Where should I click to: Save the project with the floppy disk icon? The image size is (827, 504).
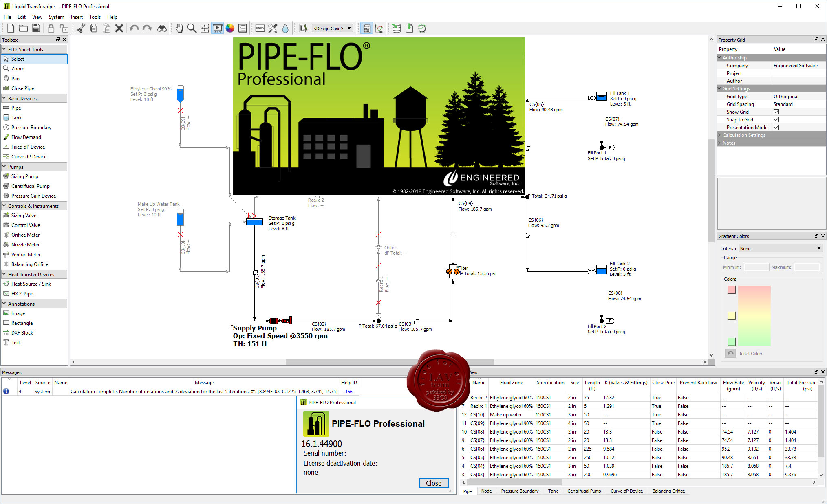pyautogui.click(x=36, y=28)
